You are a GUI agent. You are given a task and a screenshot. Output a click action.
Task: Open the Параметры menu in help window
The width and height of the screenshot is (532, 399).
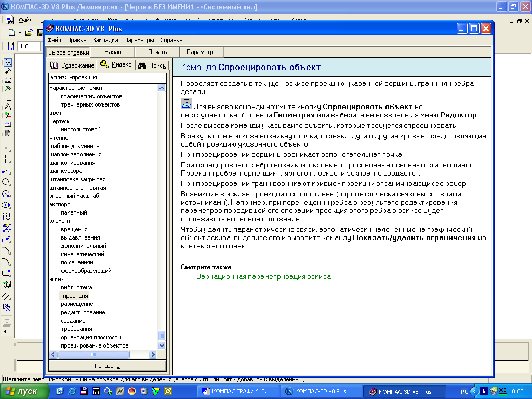(139, 40)
